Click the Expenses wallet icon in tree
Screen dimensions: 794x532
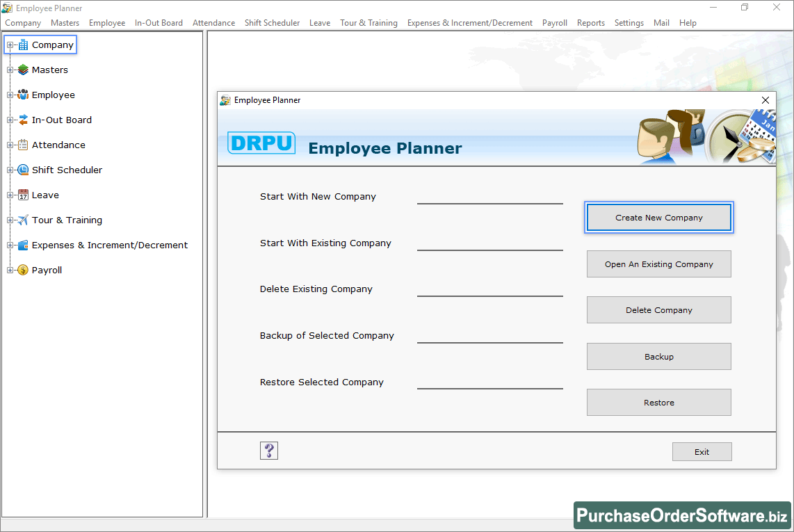(x=24, y=245)
